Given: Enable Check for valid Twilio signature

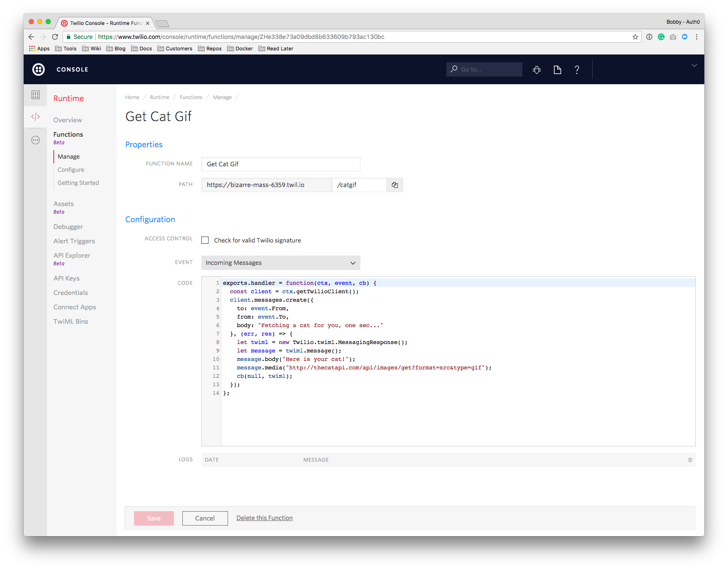Looking at the screenshot, I should click(x=205, y=240).
